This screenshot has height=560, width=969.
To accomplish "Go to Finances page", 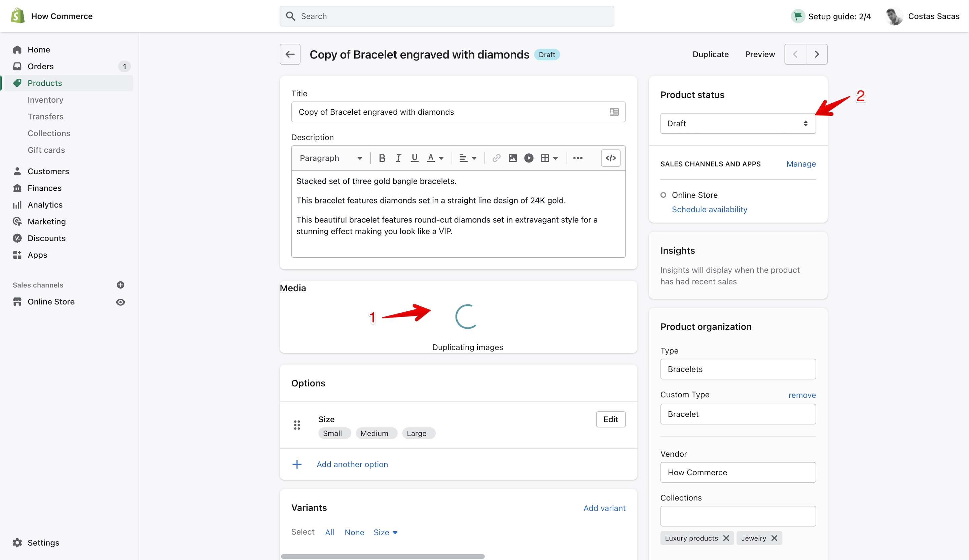I will click(44, 188).
